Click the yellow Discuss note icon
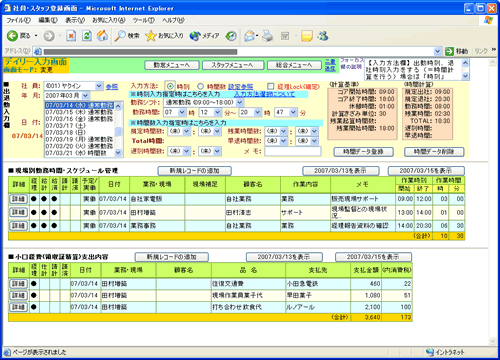 point(307,36)
